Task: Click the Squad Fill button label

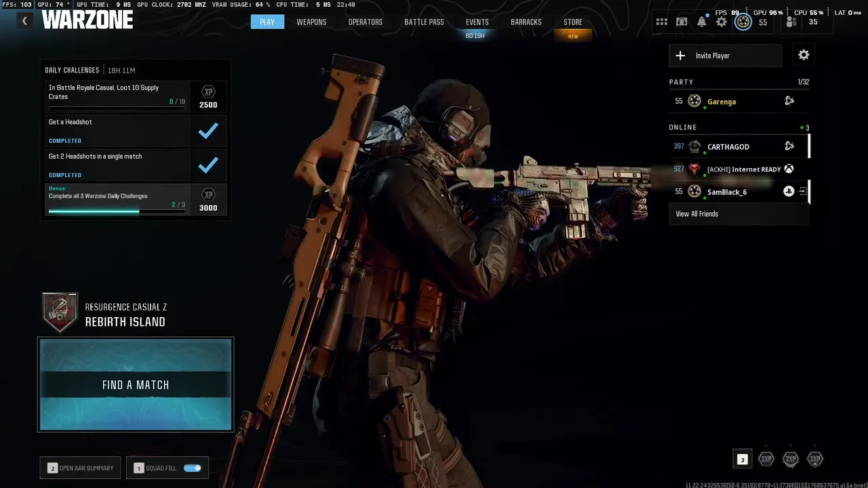Action: pos(161,468)
